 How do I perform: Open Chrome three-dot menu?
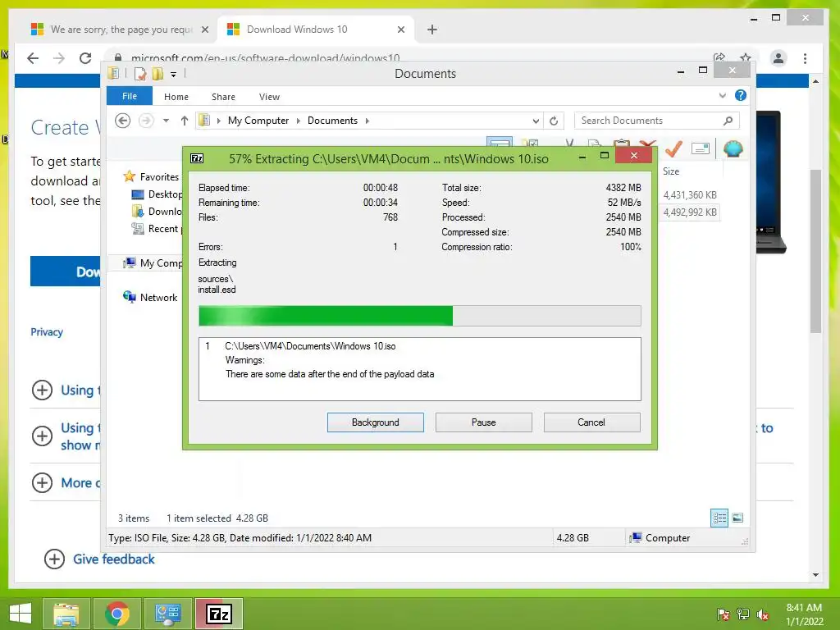[805, 58]
